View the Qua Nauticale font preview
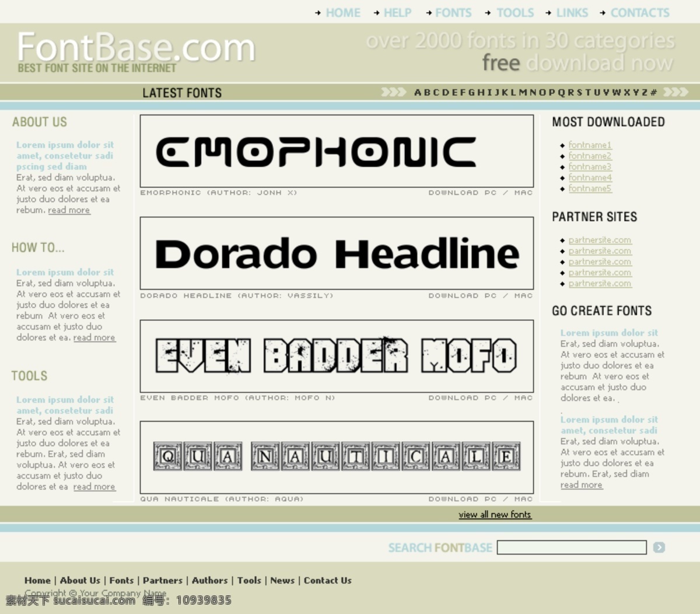Image resolution: width=700 pixels, height=614 pixels. pos(337,457)
